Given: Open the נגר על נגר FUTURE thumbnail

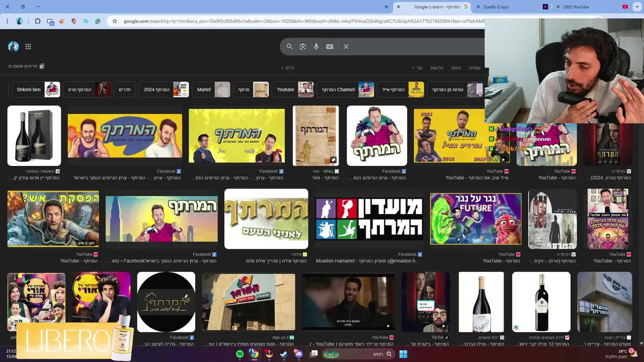Looking at the screenshot, I should point(476,219).
